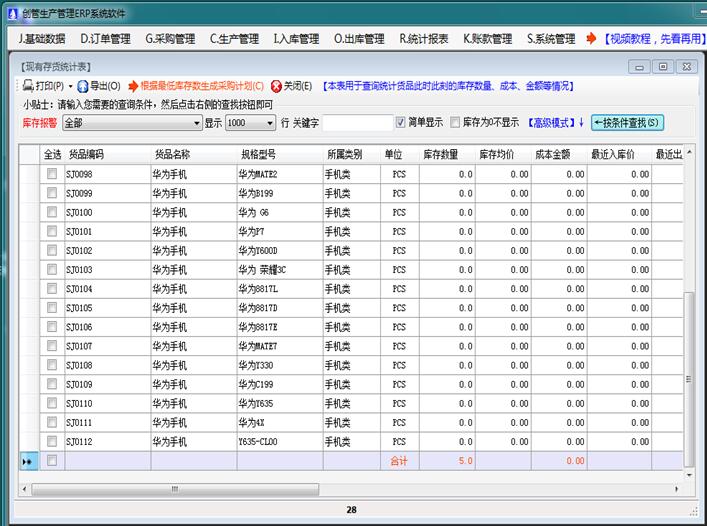Click the 打印(P) print icon
The image size is (707, 526).
pyautogui.click(x=28, y=86)
